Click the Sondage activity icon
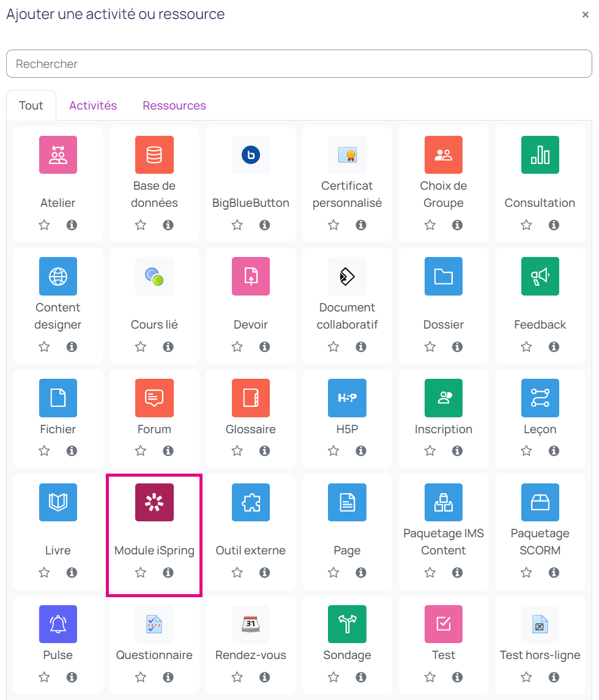Screen dimensions: 599x700 [347, 624]
